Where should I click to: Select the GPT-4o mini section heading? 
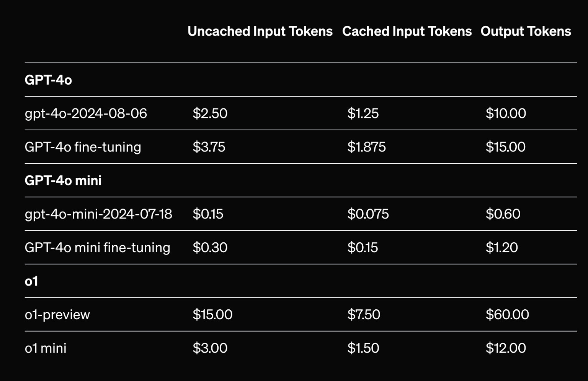pos(63,180)
